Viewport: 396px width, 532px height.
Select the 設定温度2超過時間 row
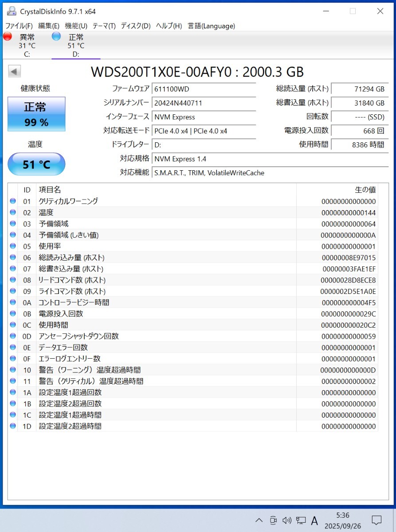(193, 426)
